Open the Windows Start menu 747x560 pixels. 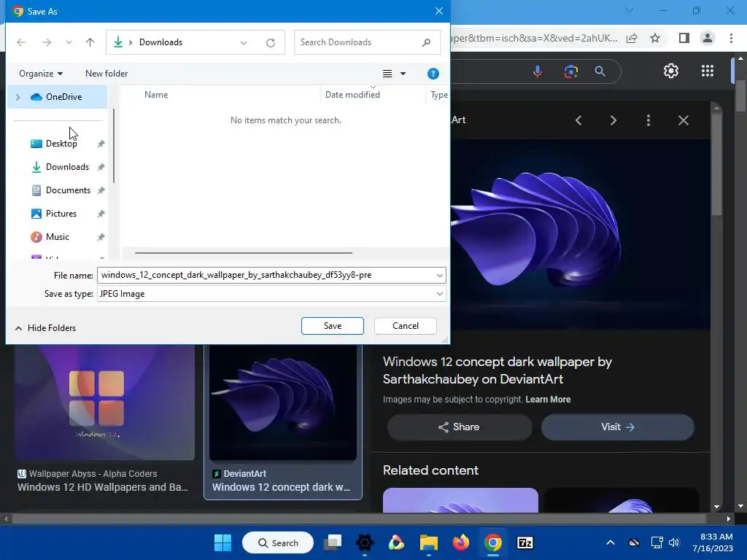[222, 542]
